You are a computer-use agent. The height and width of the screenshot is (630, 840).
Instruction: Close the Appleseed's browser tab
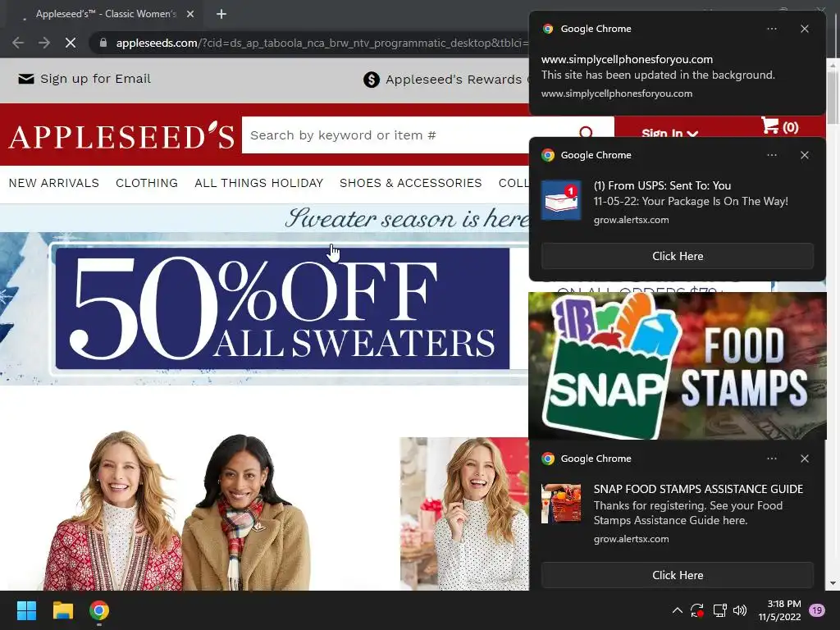click(190, 14)
